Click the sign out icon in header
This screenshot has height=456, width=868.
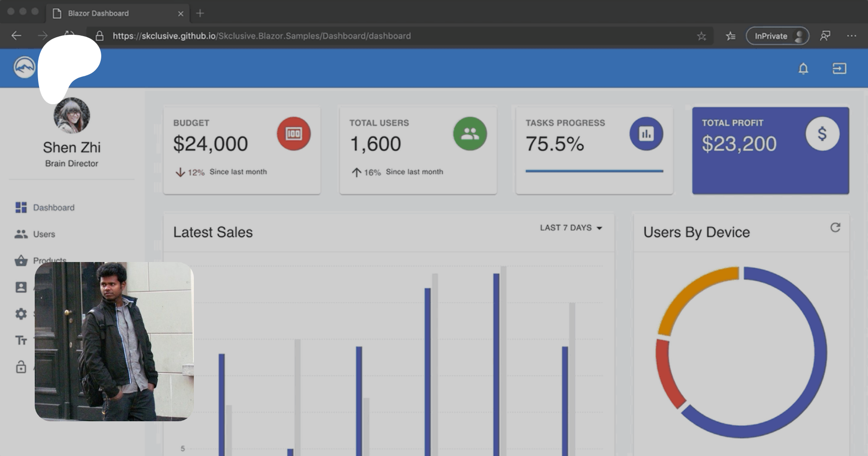click(839, 69)
